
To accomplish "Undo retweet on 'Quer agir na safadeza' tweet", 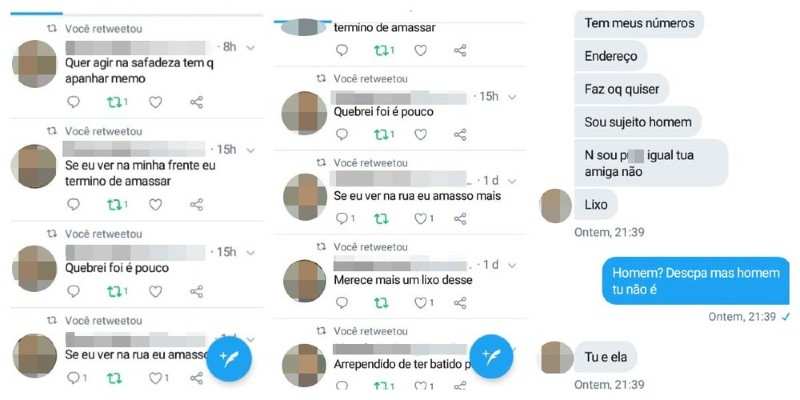I will pyautogui.click(x=117, y=102).
